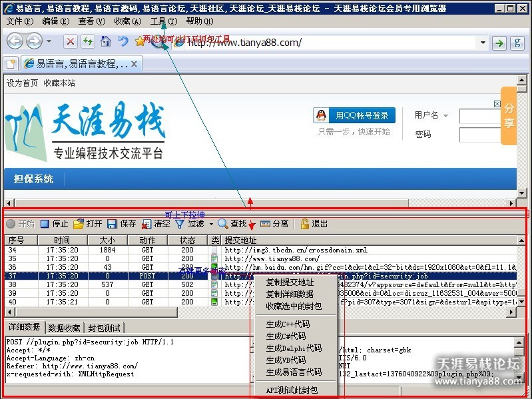Select packet row 34 crossdomain.xml
This screenshot has height=399, width=532.
click(260, 250)
